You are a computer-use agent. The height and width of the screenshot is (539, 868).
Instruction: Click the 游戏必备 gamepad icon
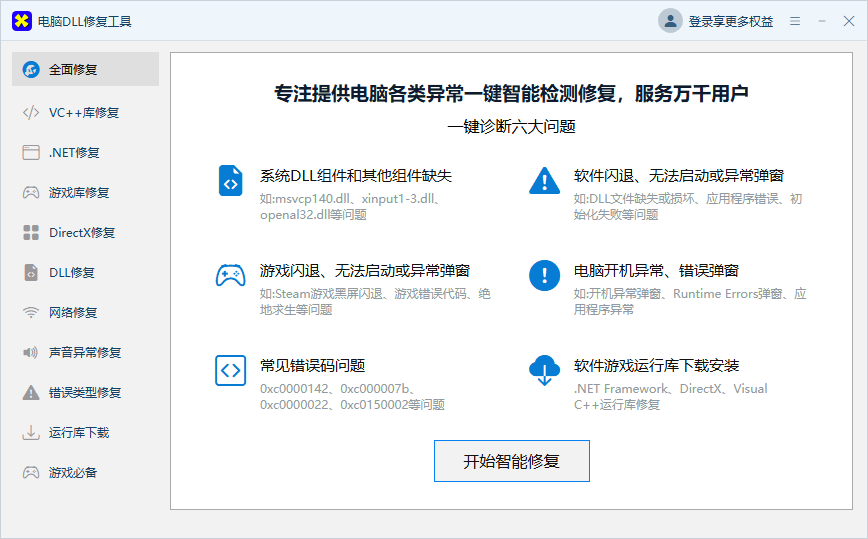pyautogui.click(x=31, y=472)
